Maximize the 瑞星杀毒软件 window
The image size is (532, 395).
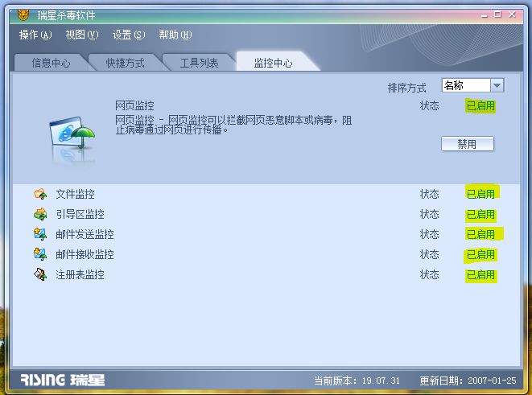point(497,14)
